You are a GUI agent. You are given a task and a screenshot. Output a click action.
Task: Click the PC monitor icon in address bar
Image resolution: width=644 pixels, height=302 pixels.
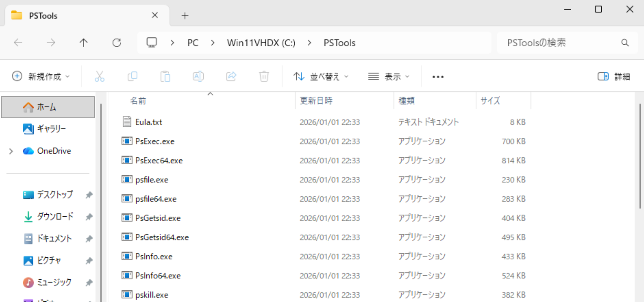(152, 42)
